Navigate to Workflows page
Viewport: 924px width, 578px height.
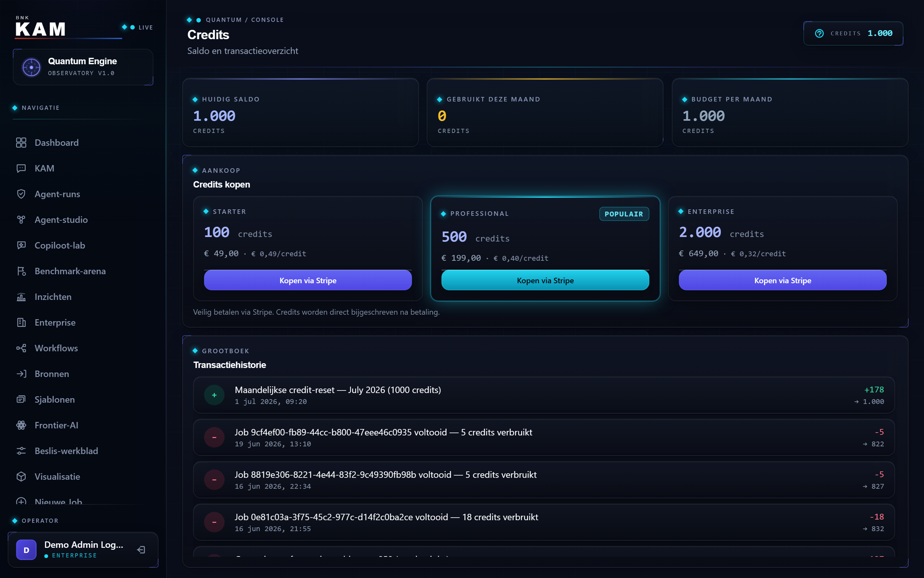(x=83, y=348)
